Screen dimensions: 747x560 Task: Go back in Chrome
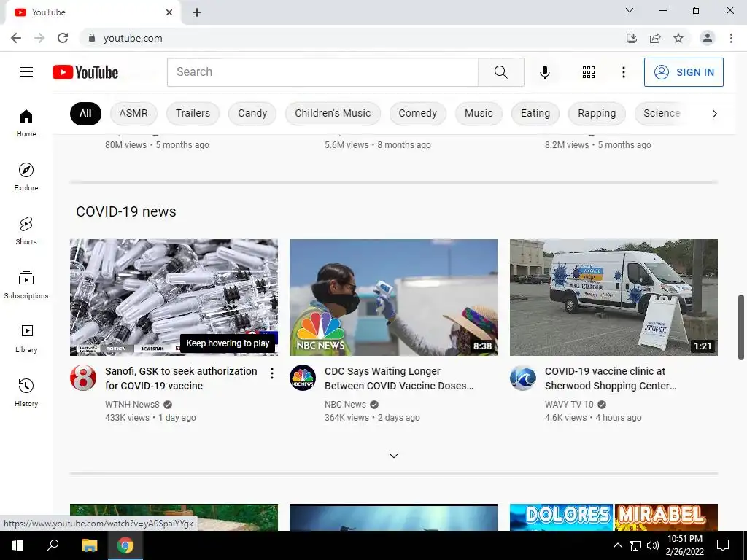click(x=16, y=38)
